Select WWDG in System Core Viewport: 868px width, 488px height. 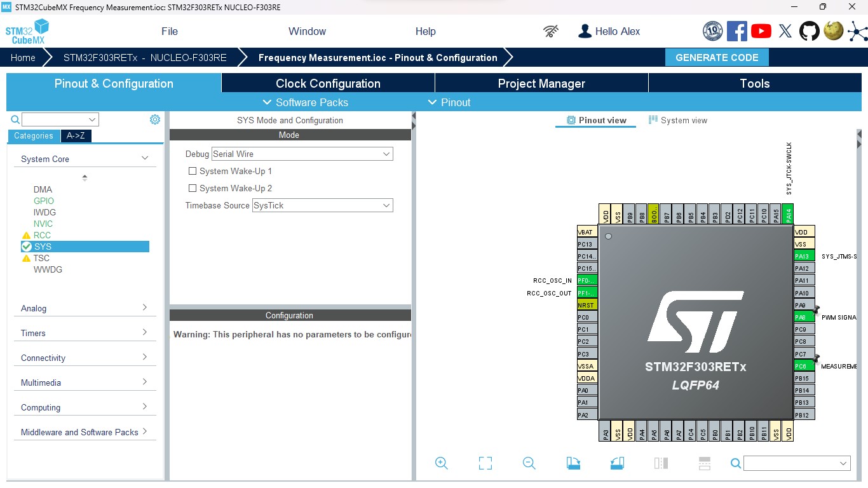tap(48, 269)
